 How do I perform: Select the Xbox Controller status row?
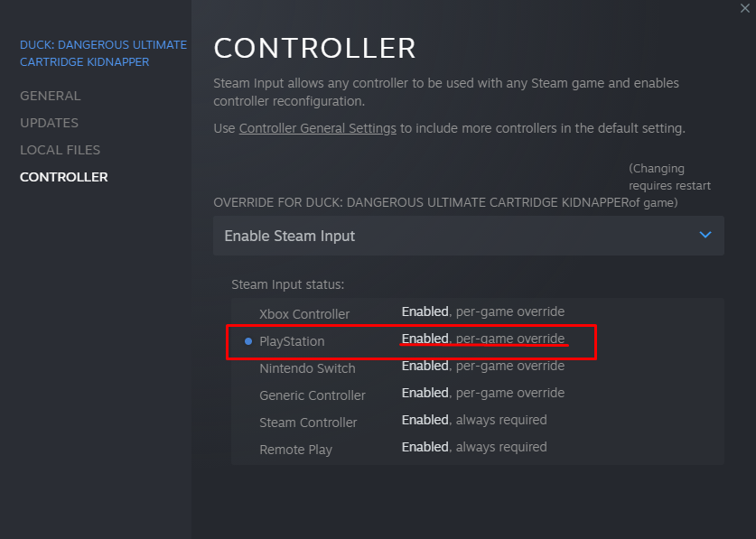point(304,314)
